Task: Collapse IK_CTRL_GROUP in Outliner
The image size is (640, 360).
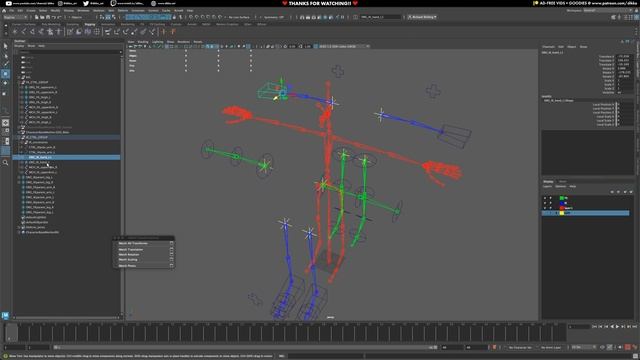Action: click(19, 137)
